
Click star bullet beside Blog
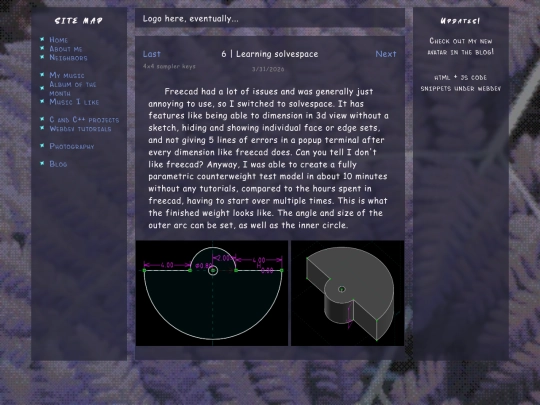[42, 163]
